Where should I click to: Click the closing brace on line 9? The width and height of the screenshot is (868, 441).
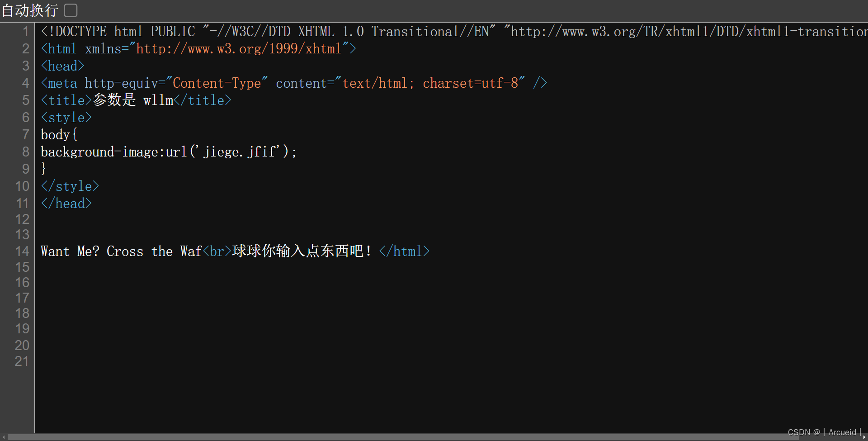pos(43,168)
